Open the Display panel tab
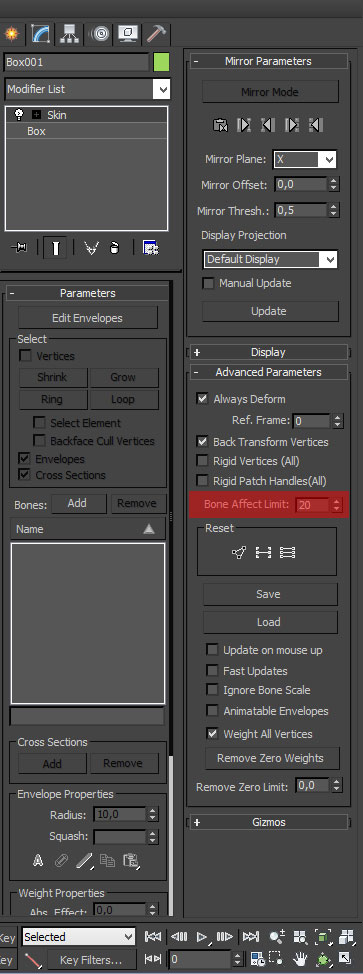This screenshot has height=974, width=363. tap(128, 34)
